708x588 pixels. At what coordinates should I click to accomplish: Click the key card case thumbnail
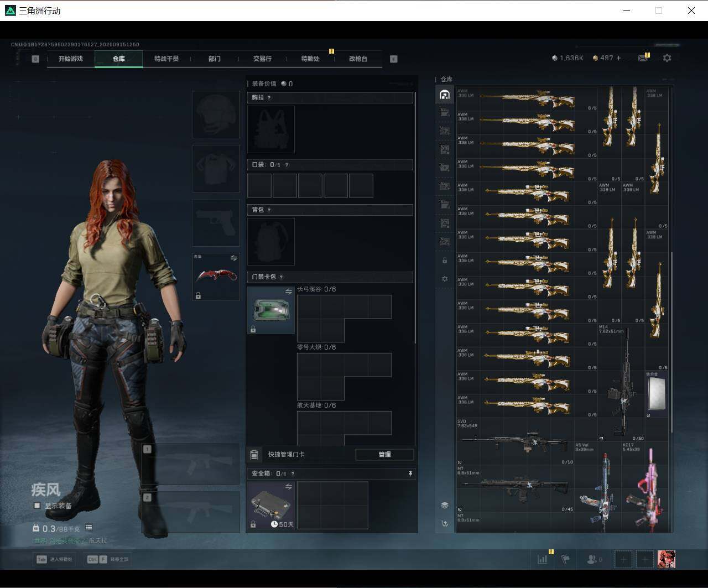tap(271, 310)
